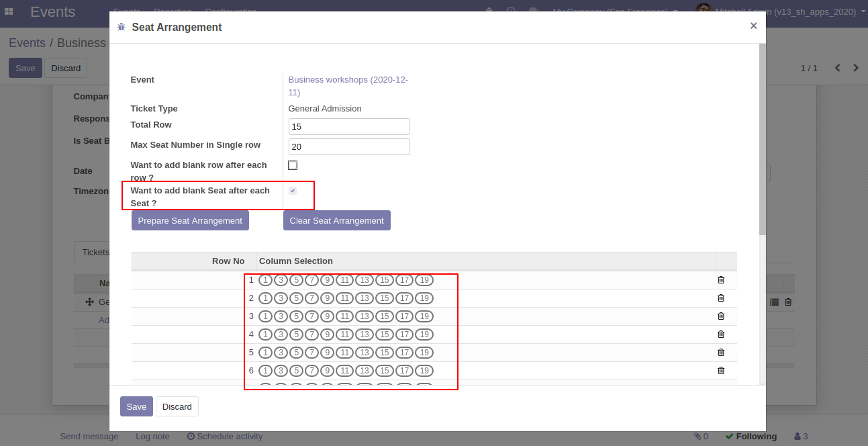This screenshot has width=868, height=446.
Task: Delete row 5 with its trash icon
Action: tap(721, 353)
